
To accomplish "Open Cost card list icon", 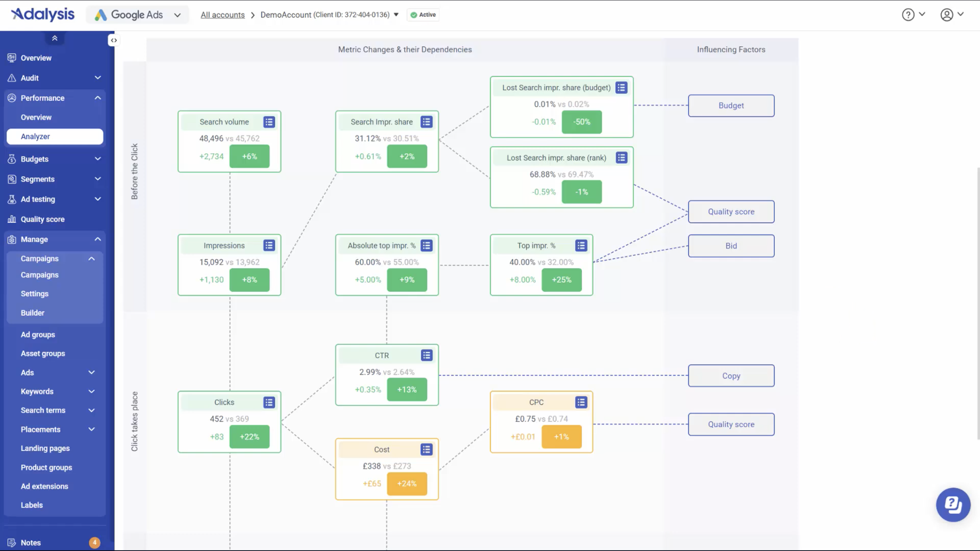I will click(426, 449).
